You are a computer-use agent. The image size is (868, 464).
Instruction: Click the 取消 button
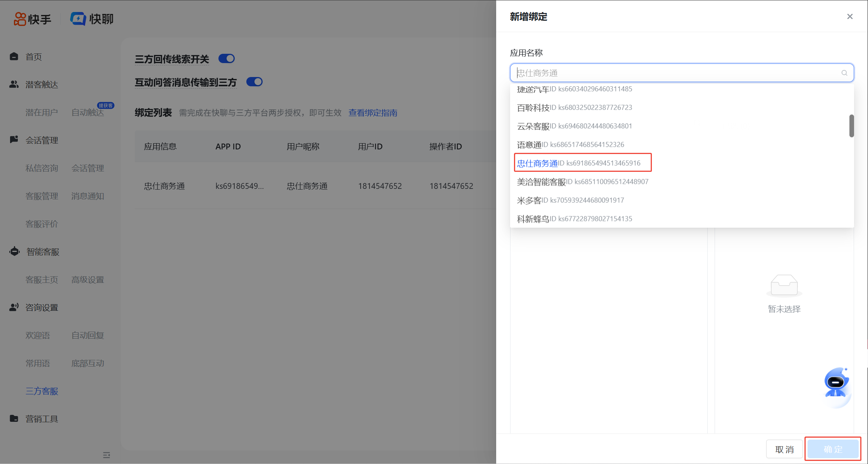click(784, 449)
